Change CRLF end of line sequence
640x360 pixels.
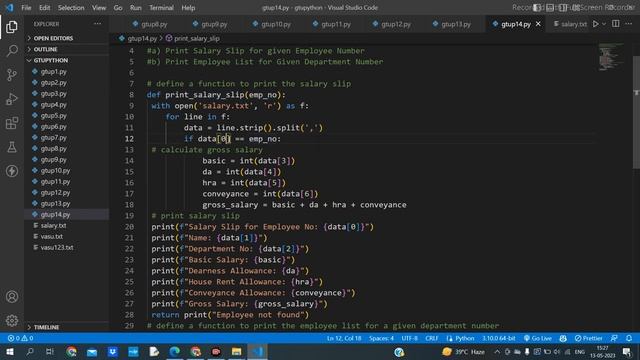pos(431,338)
